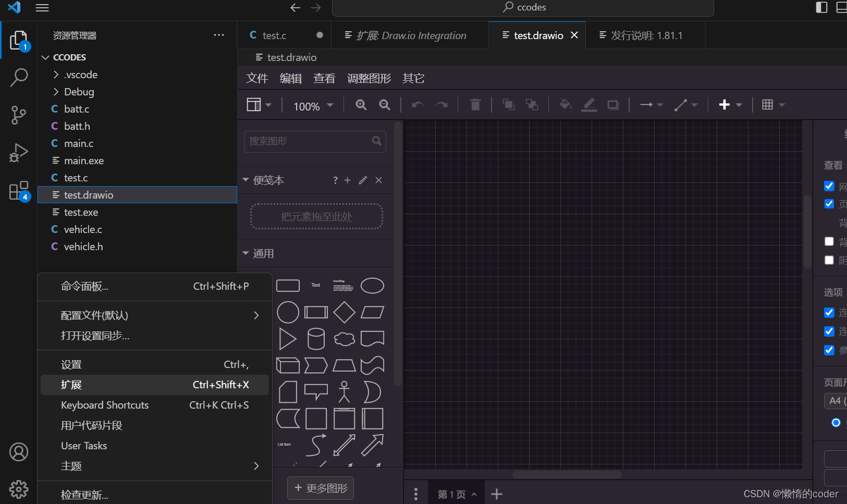Edit scratchpad with pencil icon
The height and width of the screenshot is (504, 847).
point(363,180)
